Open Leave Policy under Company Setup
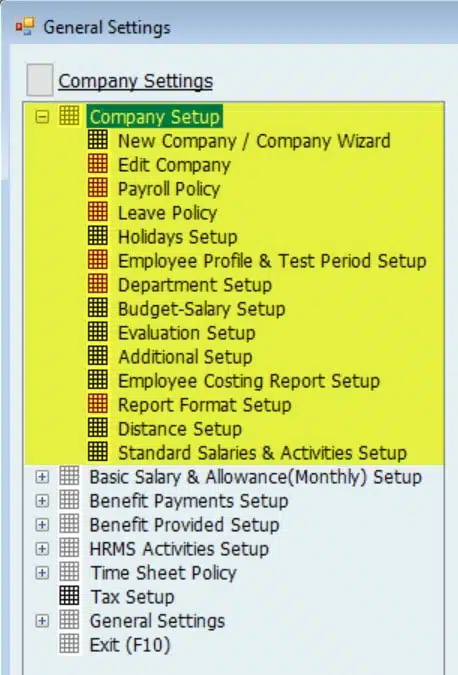This screenshot has width=458, height=675. click(x=167, y=213)
